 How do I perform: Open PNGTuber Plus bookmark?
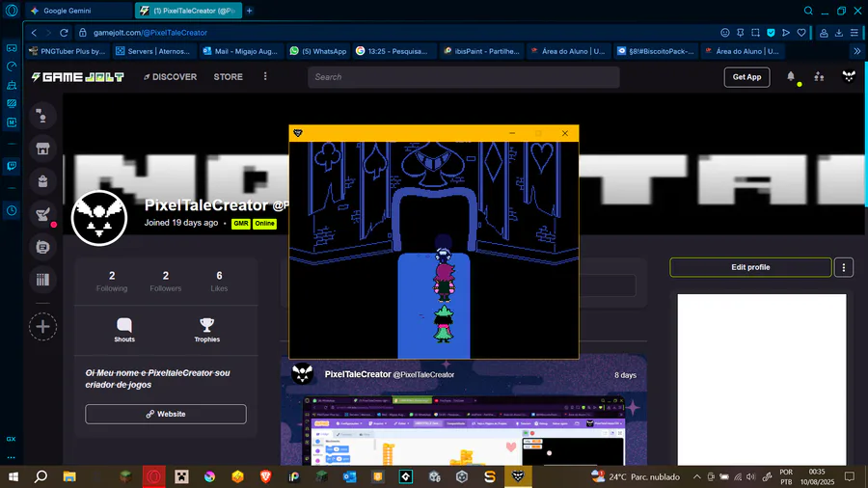tap(68, 51)
